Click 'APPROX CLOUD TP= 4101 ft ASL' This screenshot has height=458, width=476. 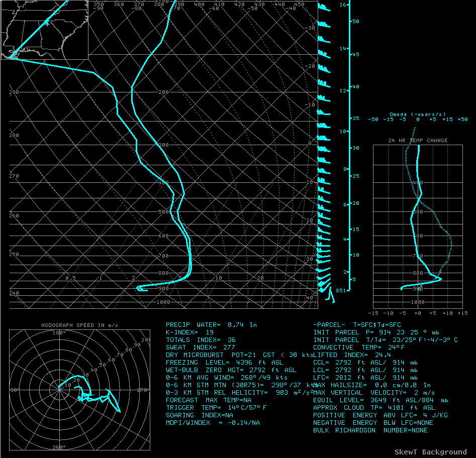[x=374, y=408]
